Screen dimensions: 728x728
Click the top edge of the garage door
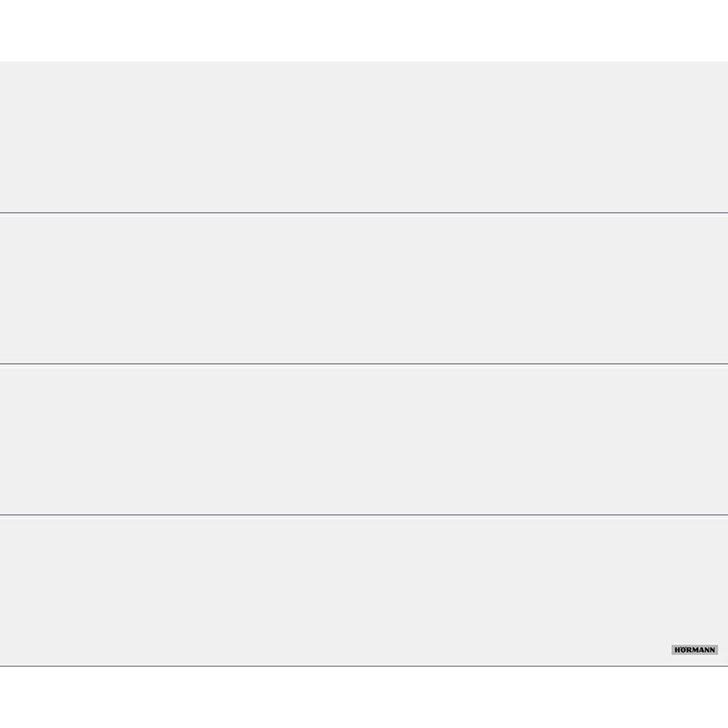point(364,62)
